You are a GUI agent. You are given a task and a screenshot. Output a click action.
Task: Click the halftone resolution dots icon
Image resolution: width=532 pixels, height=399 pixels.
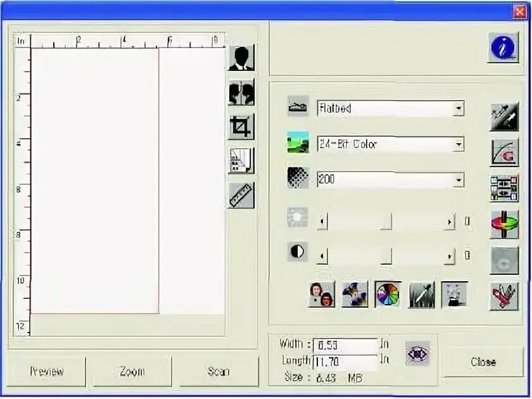point(298,178)
